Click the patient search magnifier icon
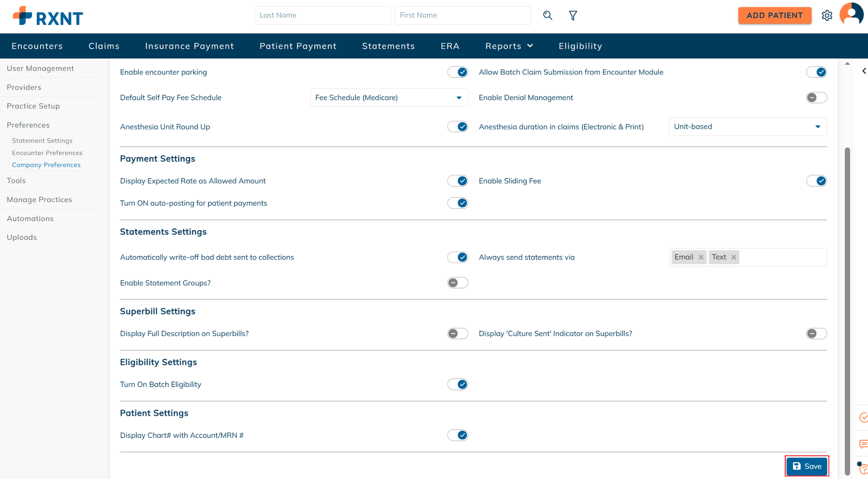The image size is (868, 479). point(548,16)
